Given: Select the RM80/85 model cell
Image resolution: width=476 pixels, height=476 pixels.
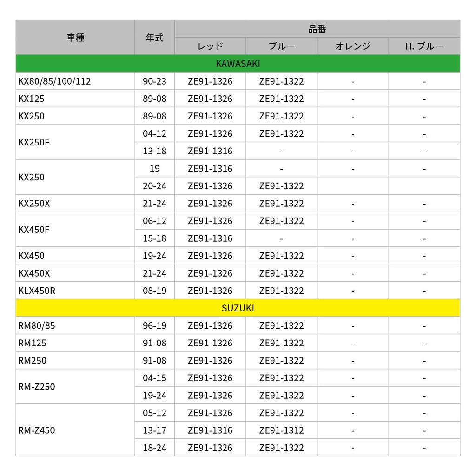Looking at the screenshot, I should click(x=37, y=326).
